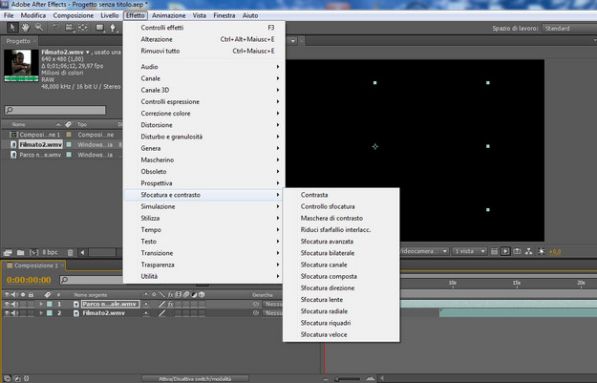
Task: Choose Controllo sfocatura from submenu
Action: [x=328, y=206]
